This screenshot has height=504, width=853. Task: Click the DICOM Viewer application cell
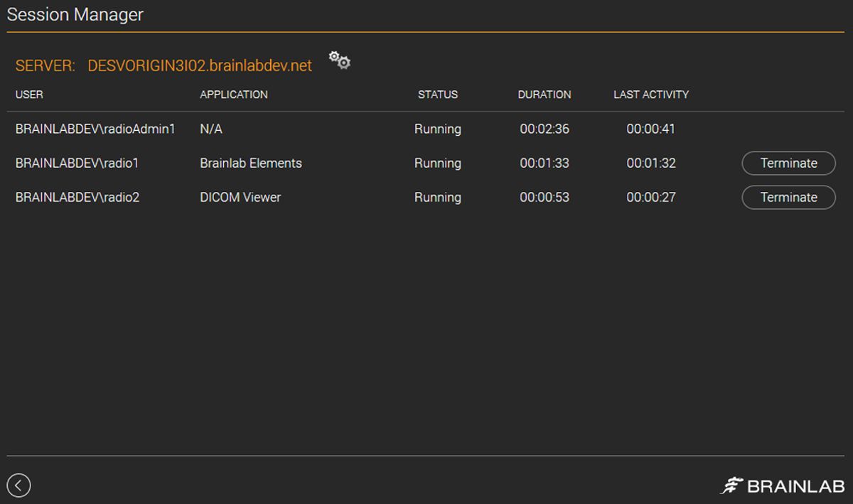coord(240,198)
